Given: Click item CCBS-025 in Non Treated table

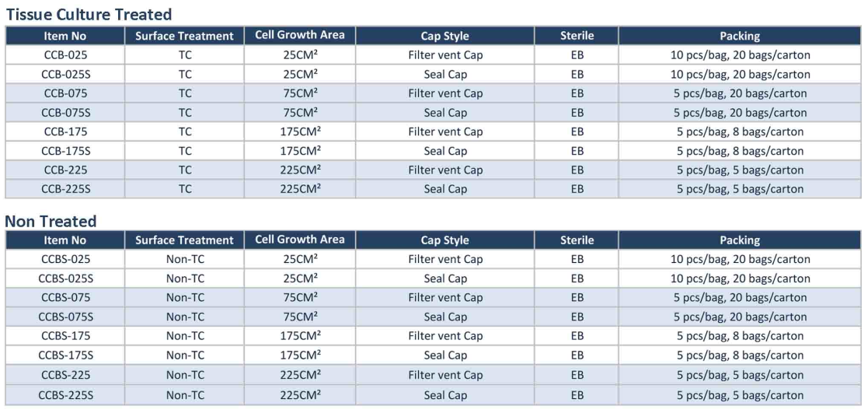Looking at the screenshot, I should (64, 259).
